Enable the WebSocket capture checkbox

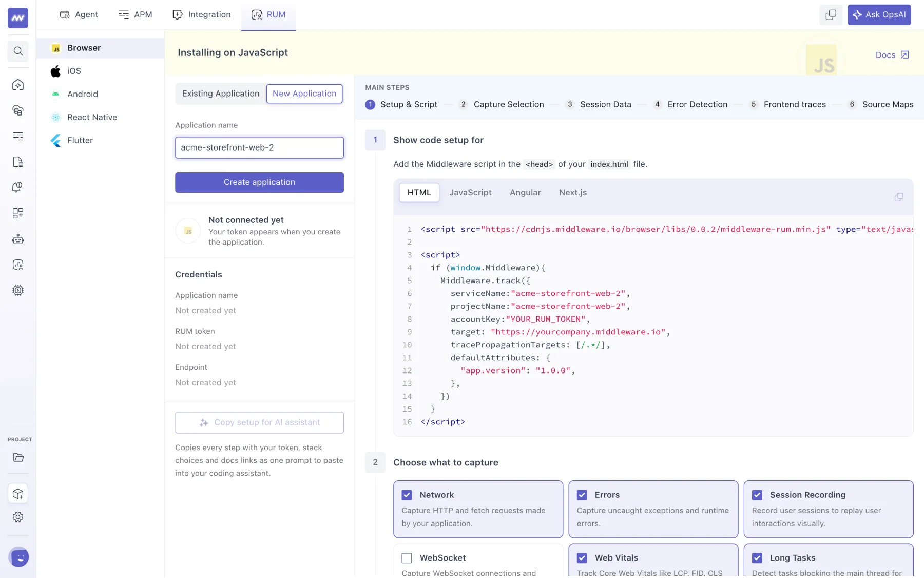tap(407, 558)
